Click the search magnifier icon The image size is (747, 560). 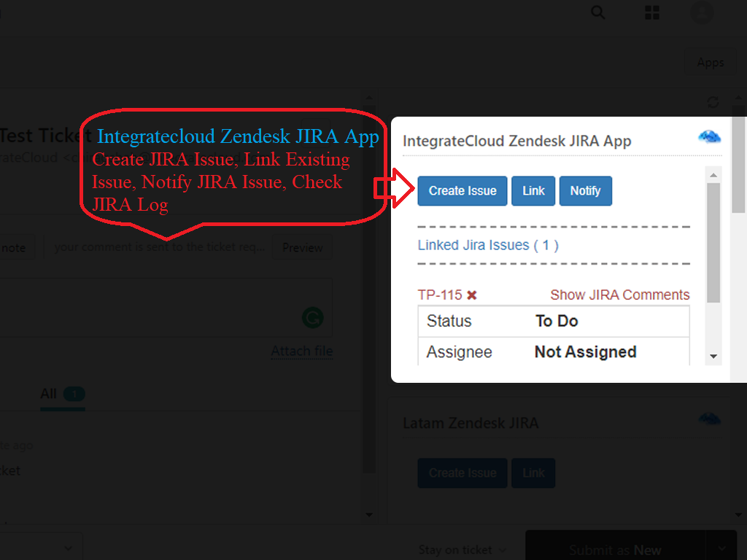(x=598, y=13)
